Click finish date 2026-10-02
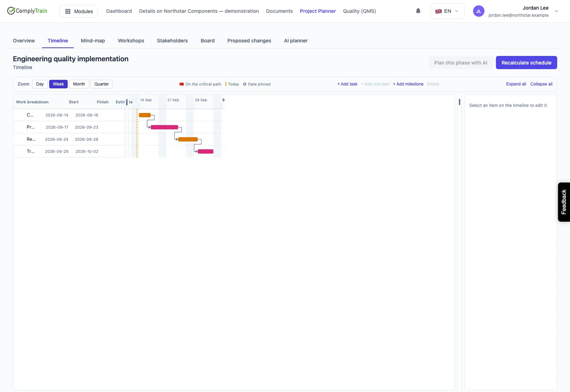 point(87,151)
